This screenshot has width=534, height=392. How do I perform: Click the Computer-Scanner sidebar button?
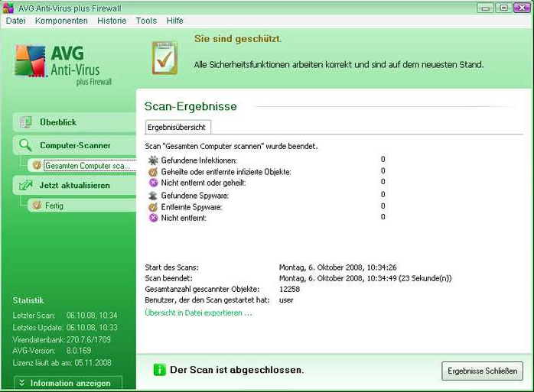74,145
